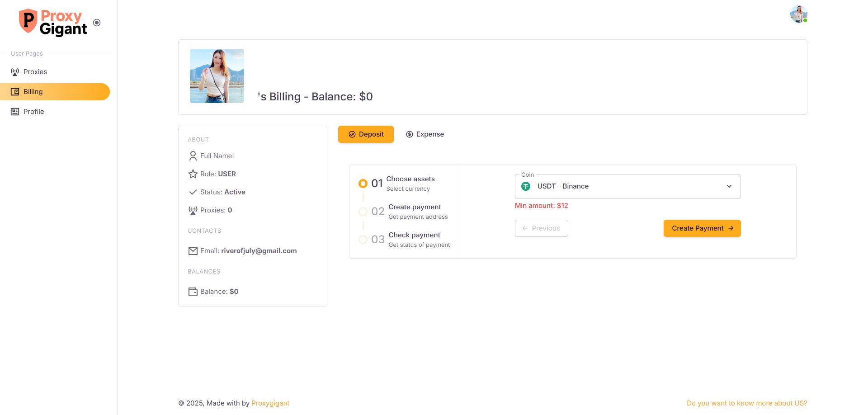
Task: Click the email envelope icon in Contacts
Action: (x=193, y=251)
